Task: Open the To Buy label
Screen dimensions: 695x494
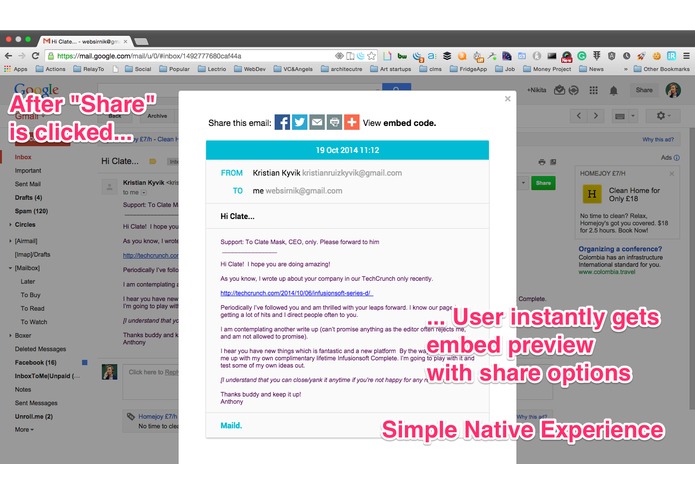Action: pos(30,295)
